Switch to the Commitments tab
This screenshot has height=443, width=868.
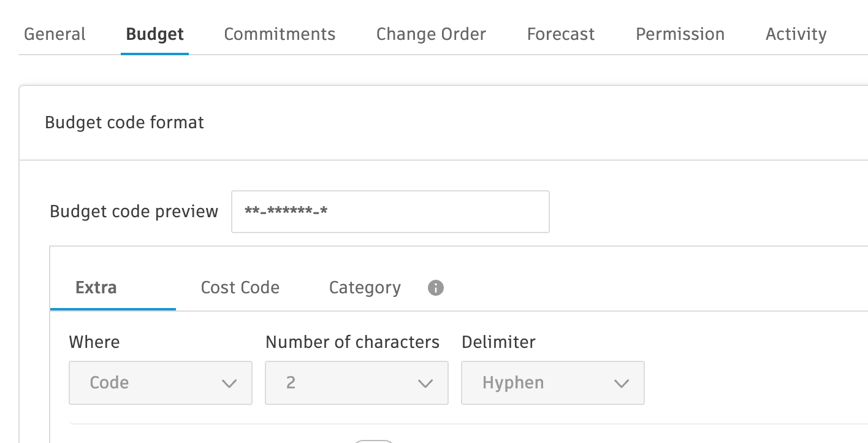[x=280, y=34]
